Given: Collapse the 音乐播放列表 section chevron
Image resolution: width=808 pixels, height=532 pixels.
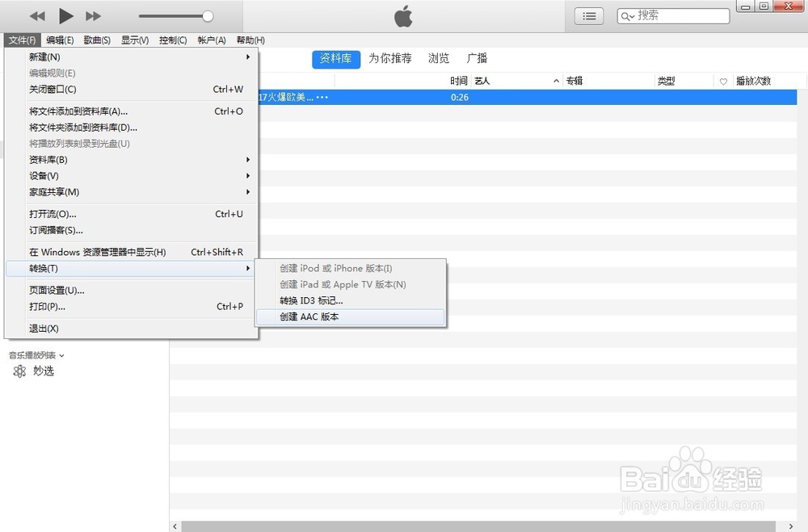Looking at the screenshot, I should coord(62,355).
